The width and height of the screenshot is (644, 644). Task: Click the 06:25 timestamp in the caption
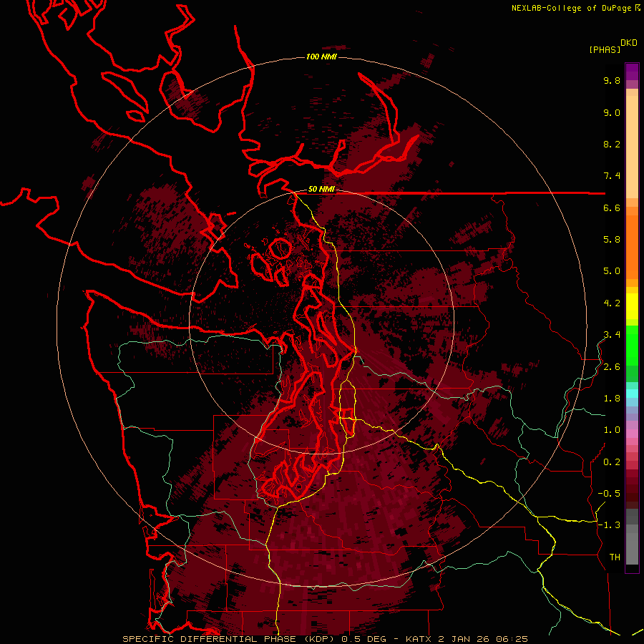point(512,639)
